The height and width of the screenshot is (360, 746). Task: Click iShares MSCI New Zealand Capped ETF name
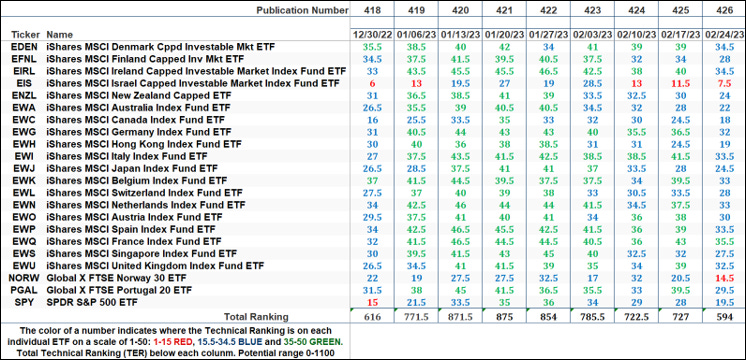[x=138, y=96]
